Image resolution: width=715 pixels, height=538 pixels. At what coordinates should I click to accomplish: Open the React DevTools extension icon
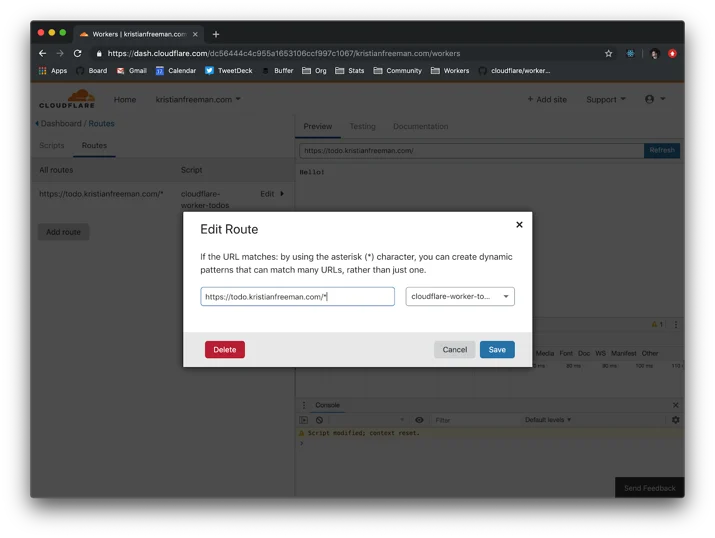[x=630, y=53]
